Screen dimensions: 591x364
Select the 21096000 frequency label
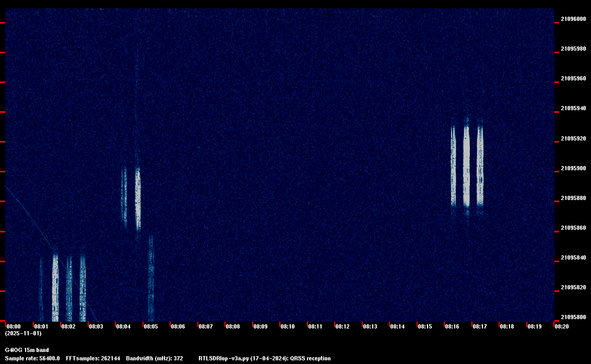[x=574, y=19]
